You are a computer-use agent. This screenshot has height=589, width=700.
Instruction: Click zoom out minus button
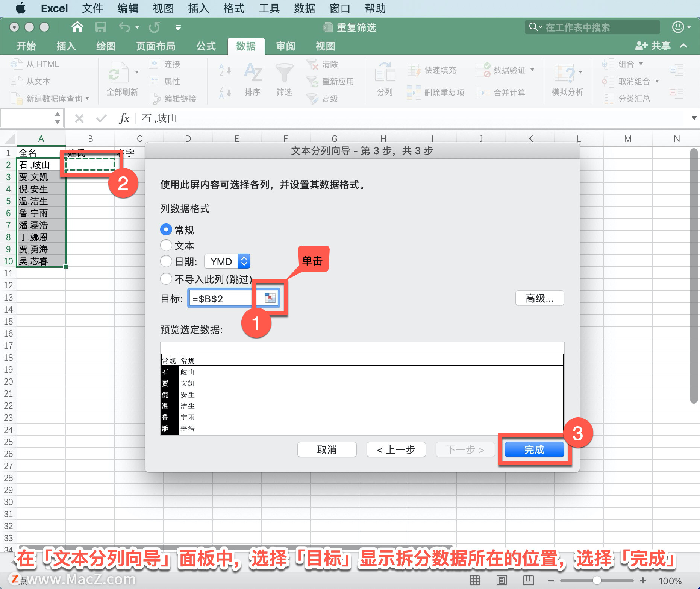coord(551,580)
